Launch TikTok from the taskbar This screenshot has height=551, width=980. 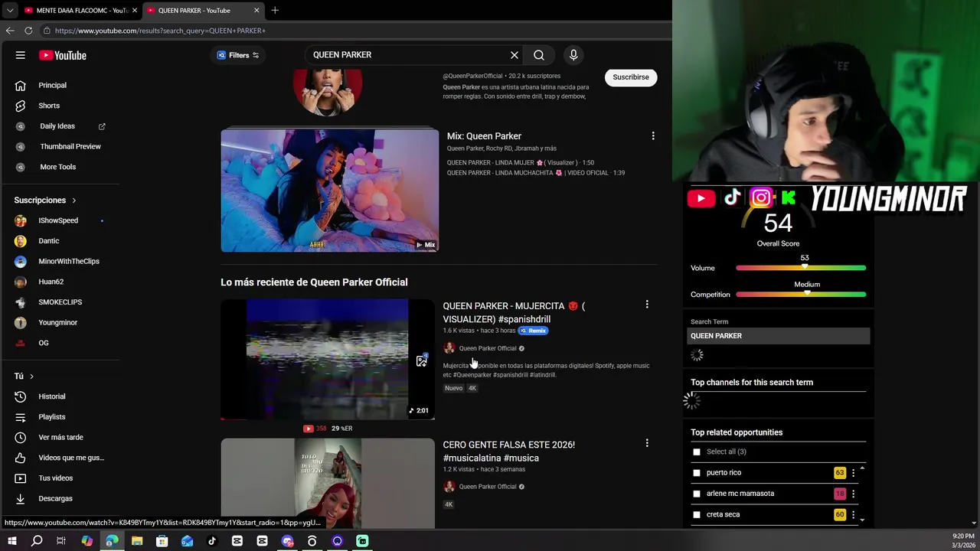(212, 541)
